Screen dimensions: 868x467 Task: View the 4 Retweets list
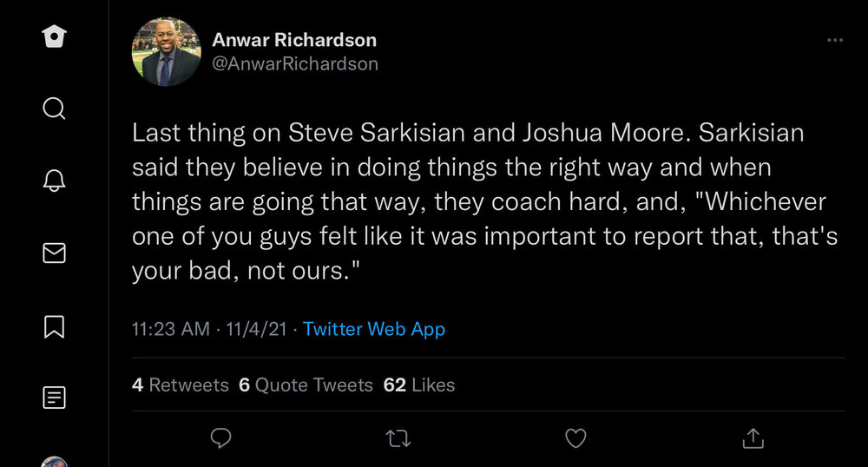181,385
